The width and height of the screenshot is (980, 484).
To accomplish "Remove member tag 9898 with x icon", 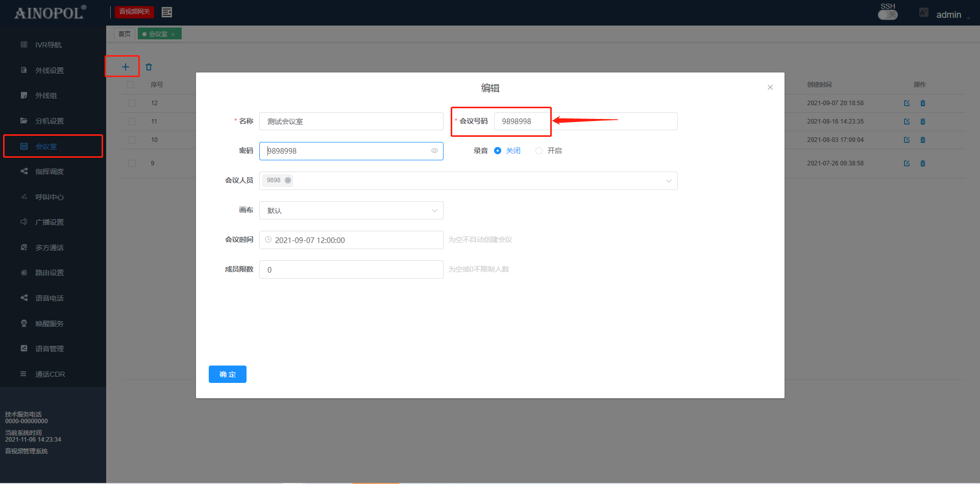I will [288, 180].
